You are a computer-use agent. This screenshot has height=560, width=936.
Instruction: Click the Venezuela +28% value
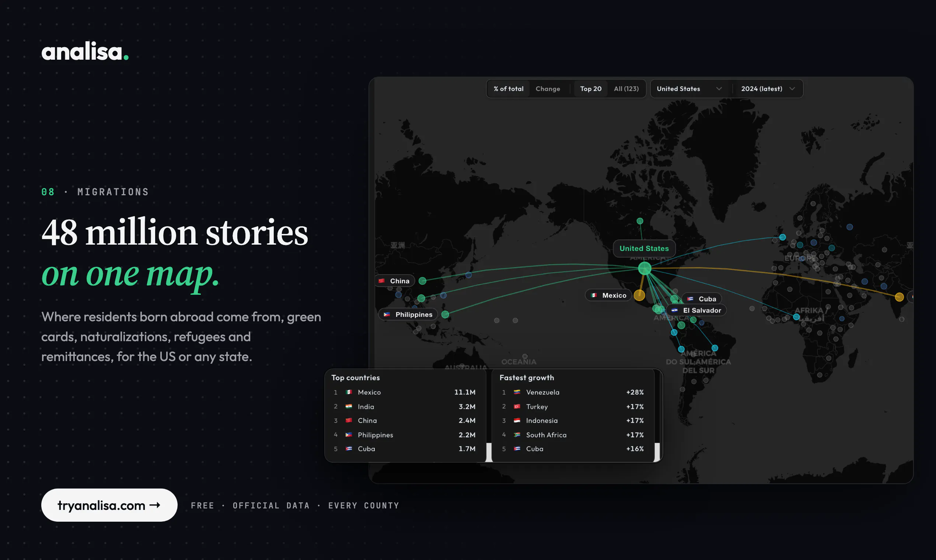(635, 392)
